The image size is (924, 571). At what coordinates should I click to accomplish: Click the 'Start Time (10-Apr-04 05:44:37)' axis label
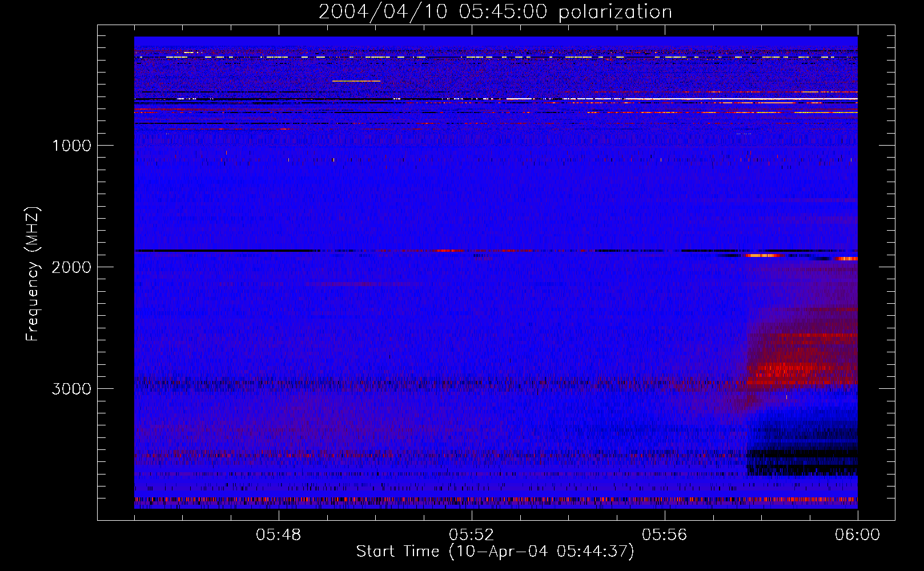tap(495, 552)
